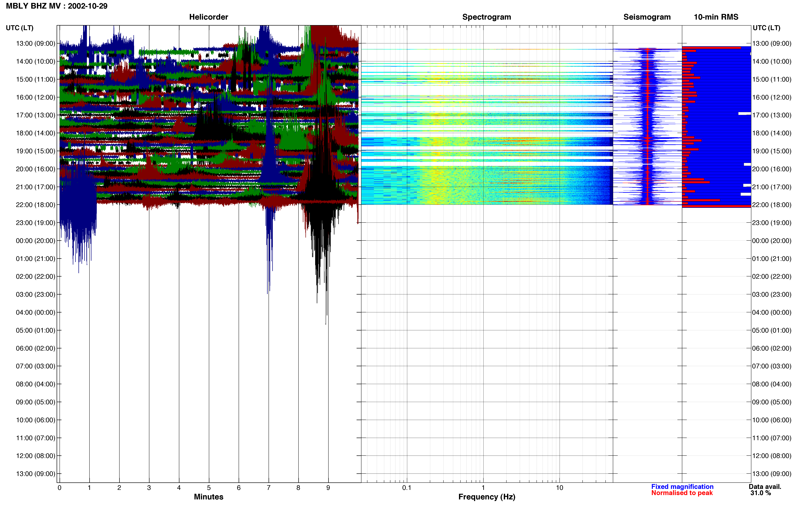Click left axis label '16:00 (12:00)'
The image size is (812, 508).
(36, 97)
